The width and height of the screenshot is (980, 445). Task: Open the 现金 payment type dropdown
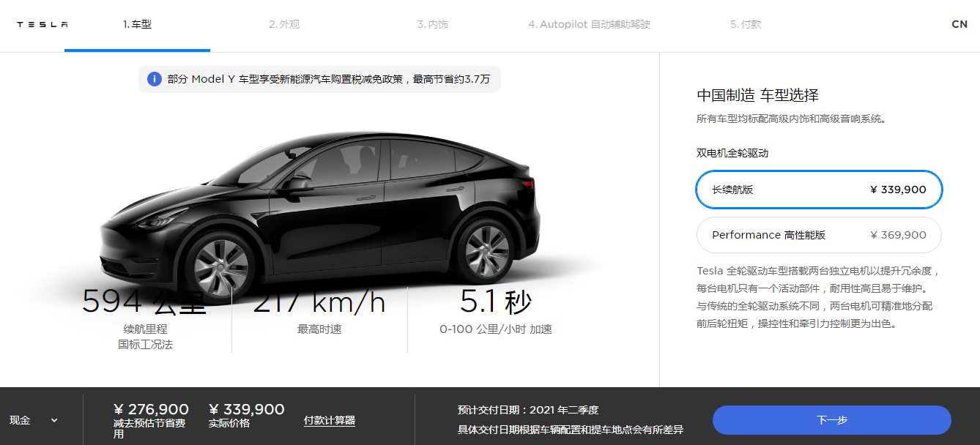coord(34,420)
